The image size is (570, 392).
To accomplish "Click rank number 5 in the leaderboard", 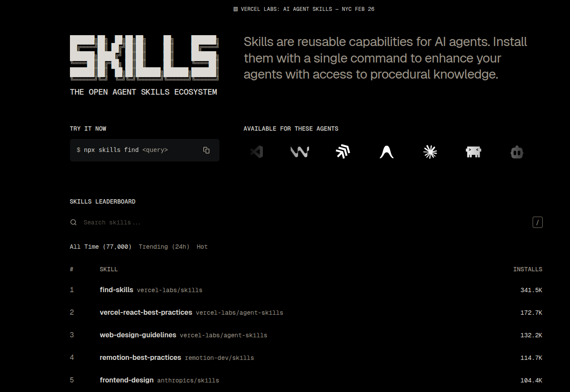I will [72, 380].
